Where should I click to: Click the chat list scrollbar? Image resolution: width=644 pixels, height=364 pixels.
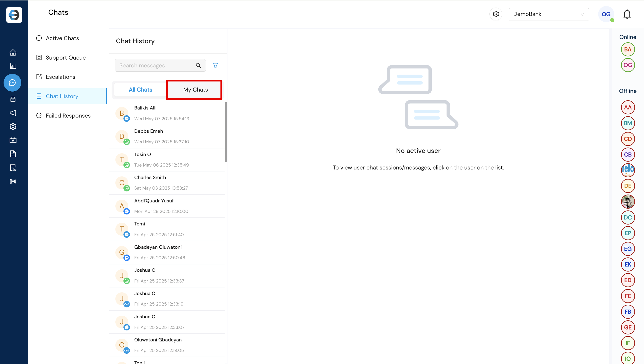(x=226, y=132)
